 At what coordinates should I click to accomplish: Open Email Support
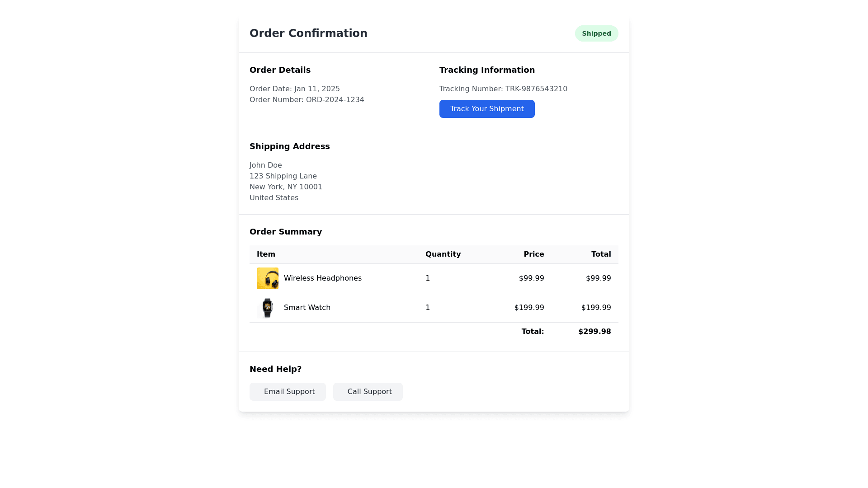click(288, 392)
